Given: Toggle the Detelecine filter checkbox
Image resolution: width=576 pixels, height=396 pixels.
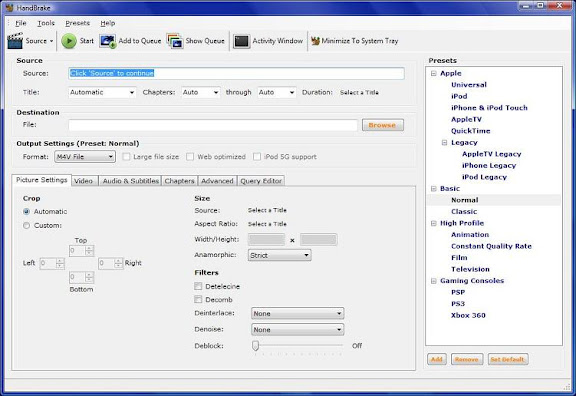Looking at the screenshot, I should (x=198, y=286).
